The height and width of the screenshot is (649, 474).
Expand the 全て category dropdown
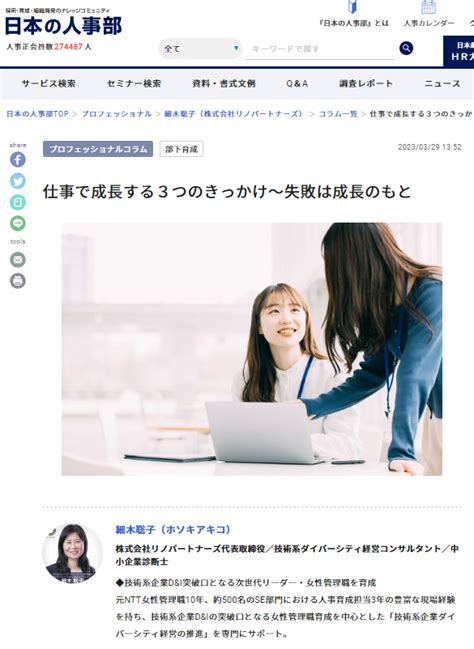pyautogui.click(x=201, y=49)
